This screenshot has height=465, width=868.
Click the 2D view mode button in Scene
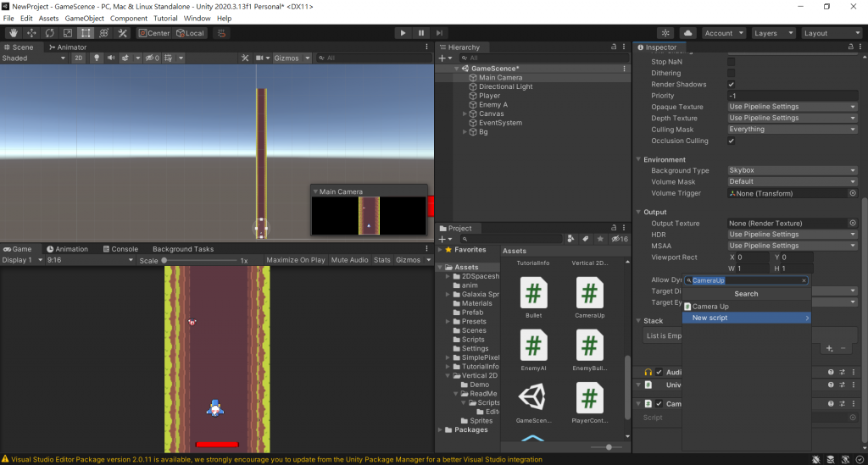coord(78,58)
